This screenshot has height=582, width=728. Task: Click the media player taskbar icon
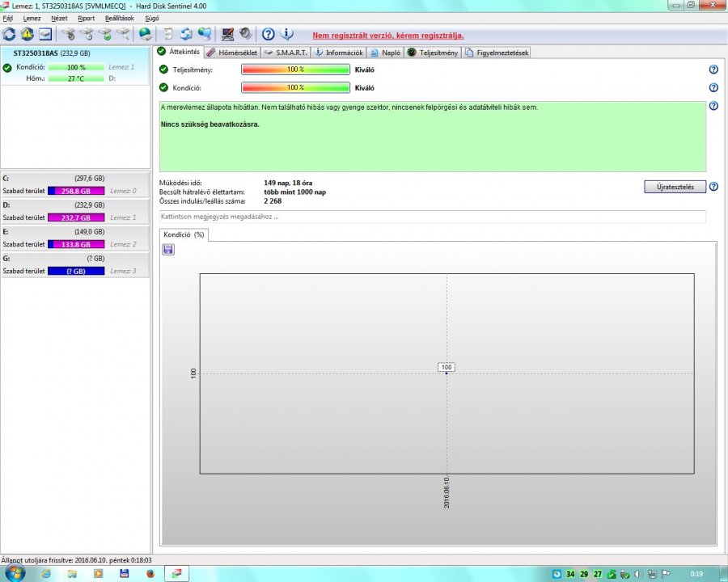(x=98, y=574)
